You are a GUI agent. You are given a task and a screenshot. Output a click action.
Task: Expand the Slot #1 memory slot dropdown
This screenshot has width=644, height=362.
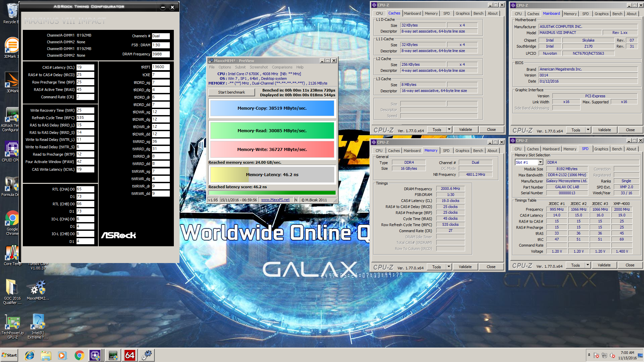click(x=540, y=162)
